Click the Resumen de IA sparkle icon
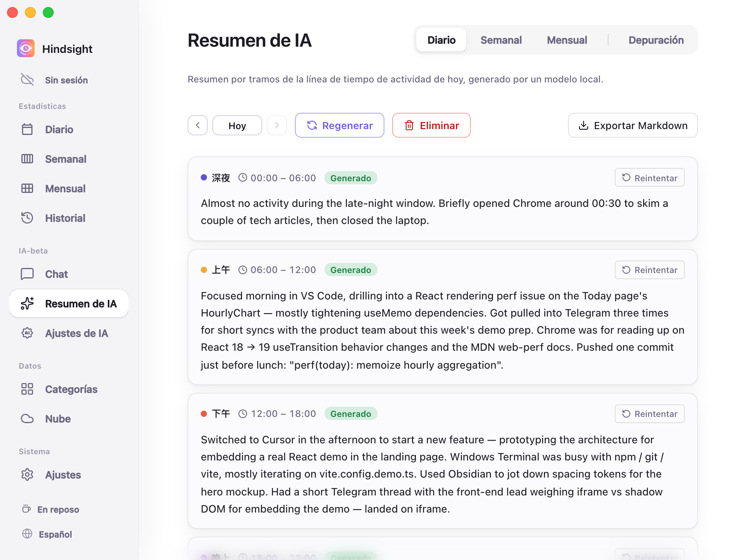This screenshot has height=560, width=747. (27, 303)
